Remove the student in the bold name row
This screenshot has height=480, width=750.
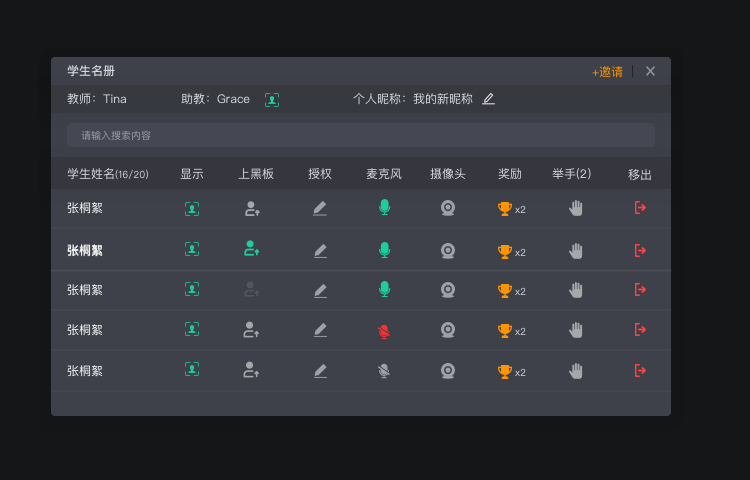coord(640,251)
